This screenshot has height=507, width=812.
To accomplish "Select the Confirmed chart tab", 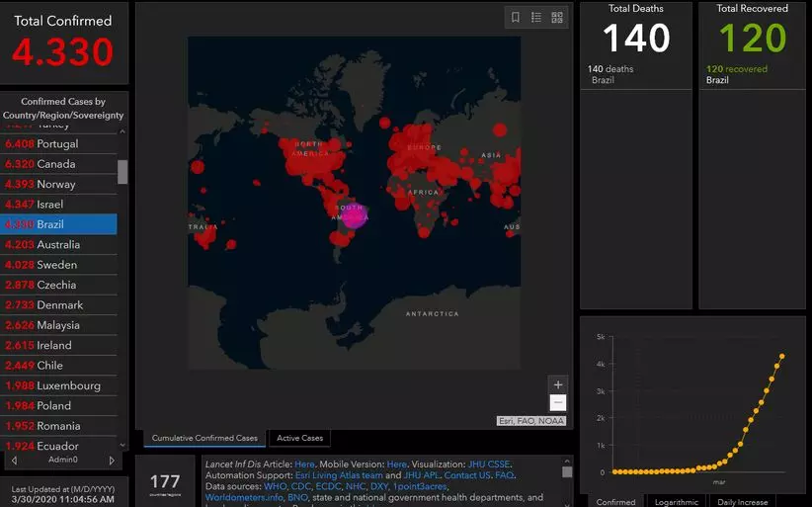I will (615, 501).
